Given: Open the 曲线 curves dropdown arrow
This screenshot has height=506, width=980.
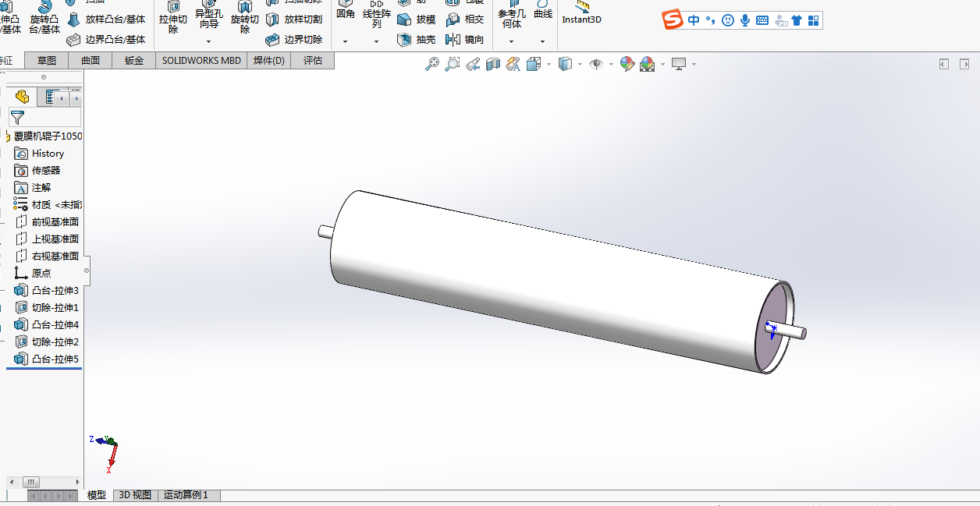Looking at the screenshot, I should (x=543, y=41).
